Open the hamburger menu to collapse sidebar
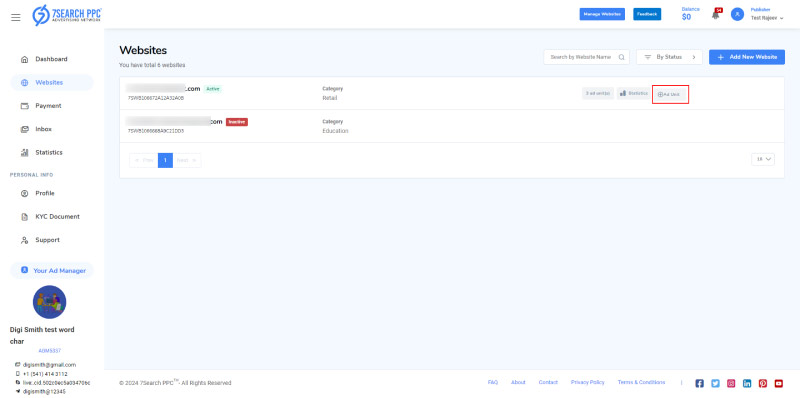The width and height of the screenshot is (800, 398). pyautogui.click(x=16, y=17)
